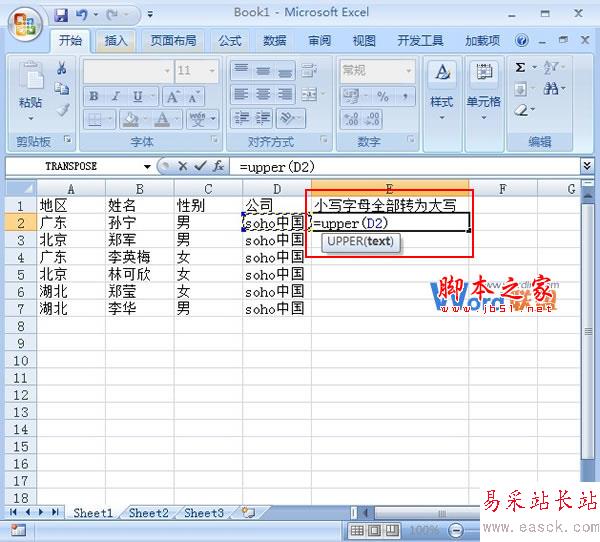Image resolution: width=600 pixels, height=542 pixels.
Task: Increase decimal places
Action: click(351, 119)
